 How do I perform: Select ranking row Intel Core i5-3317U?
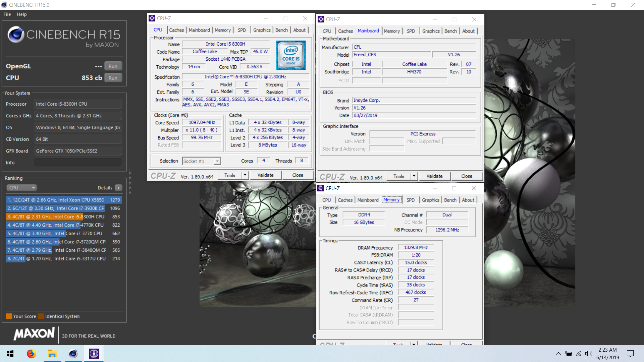[x=64, y=258]
